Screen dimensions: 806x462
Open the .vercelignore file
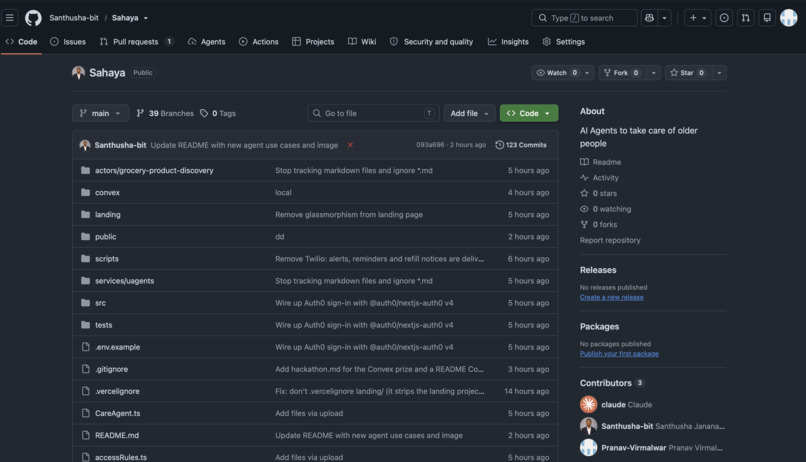[x=117, y=391]
